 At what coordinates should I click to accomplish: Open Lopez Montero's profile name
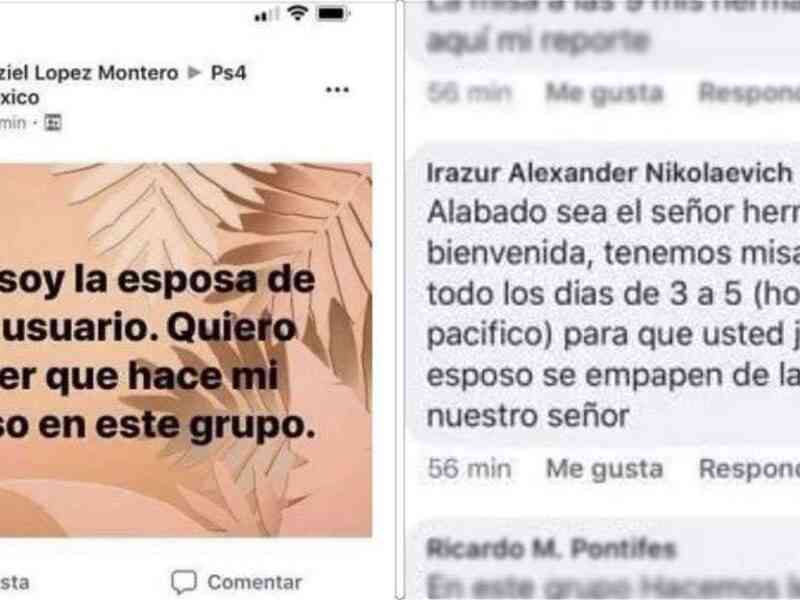click(x=89, y=73)
